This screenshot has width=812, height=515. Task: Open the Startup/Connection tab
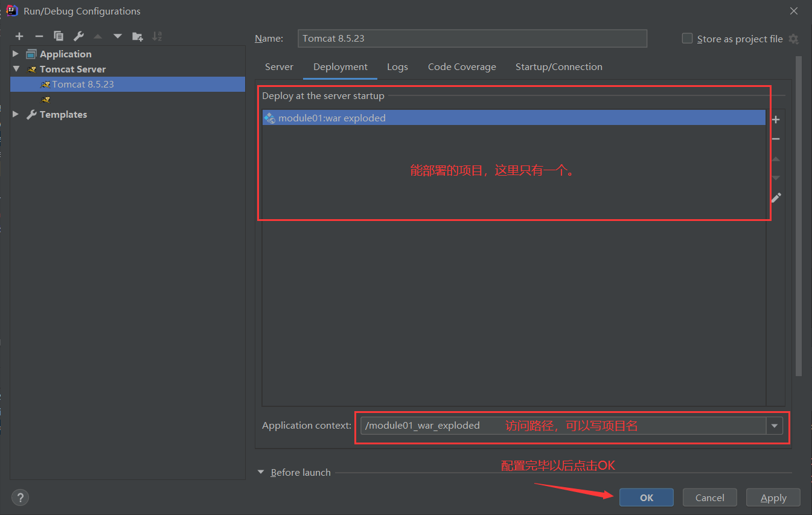(559, 67)
